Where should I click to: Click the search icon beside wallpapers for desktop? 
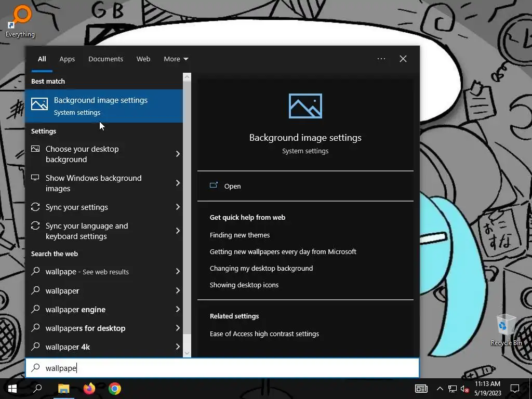tap(35, 327)
